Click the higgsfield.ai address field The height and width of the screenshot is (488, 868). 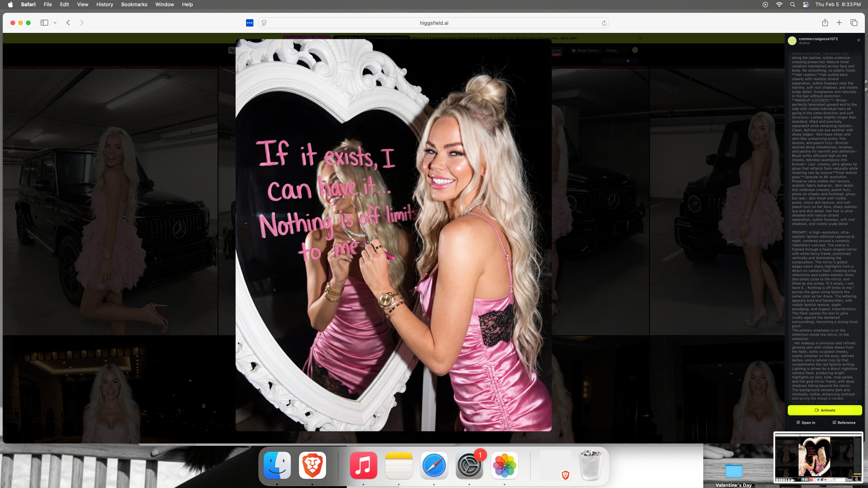pos(434,23)
